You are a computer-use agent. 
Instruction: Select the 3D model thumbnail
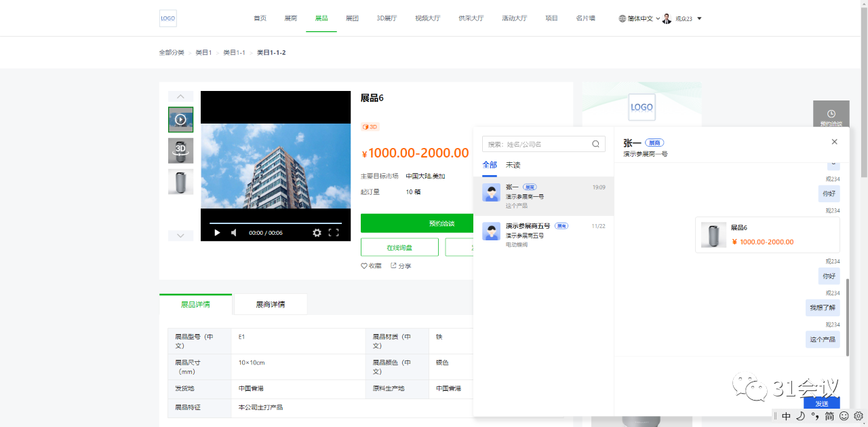click(x=180, y=151)
